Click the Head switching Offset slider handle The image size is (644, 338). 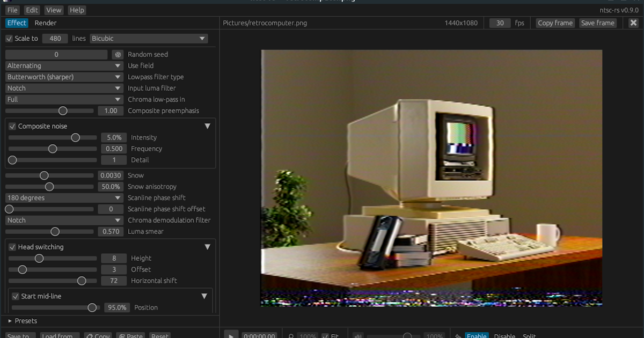coord(22,269)
